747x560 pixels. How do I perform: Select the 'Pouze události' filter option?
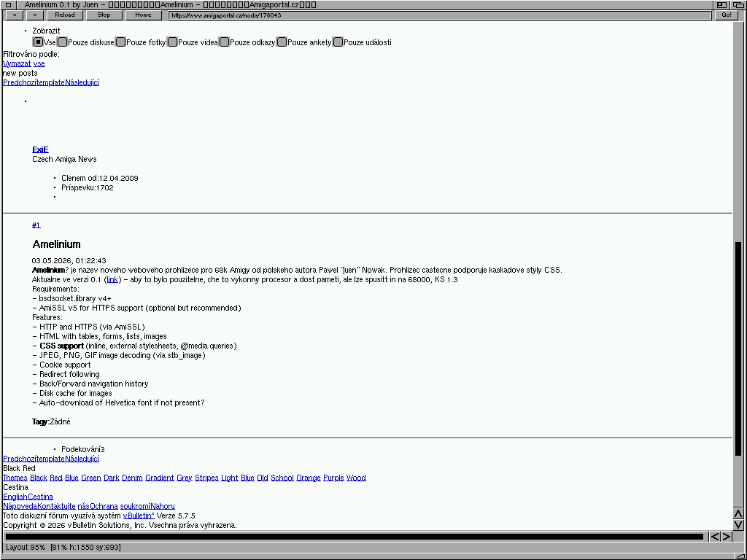pos(338,42)
